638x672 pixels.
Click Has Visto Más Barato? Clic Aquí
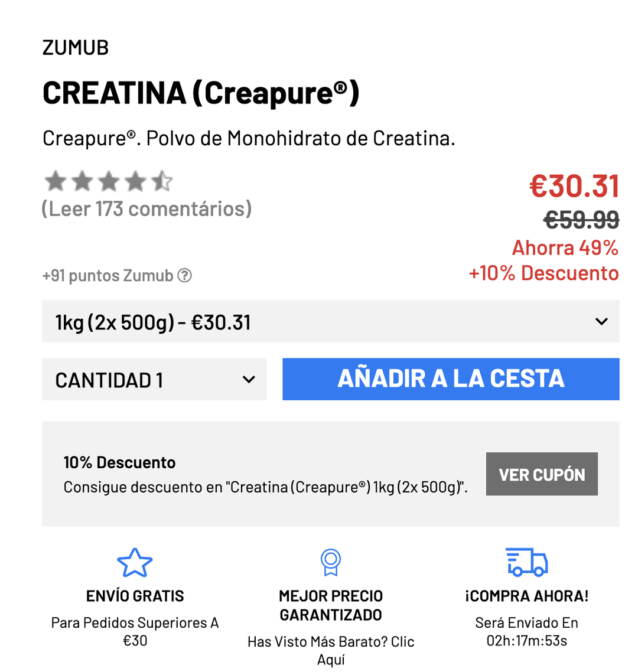point(331,651)
